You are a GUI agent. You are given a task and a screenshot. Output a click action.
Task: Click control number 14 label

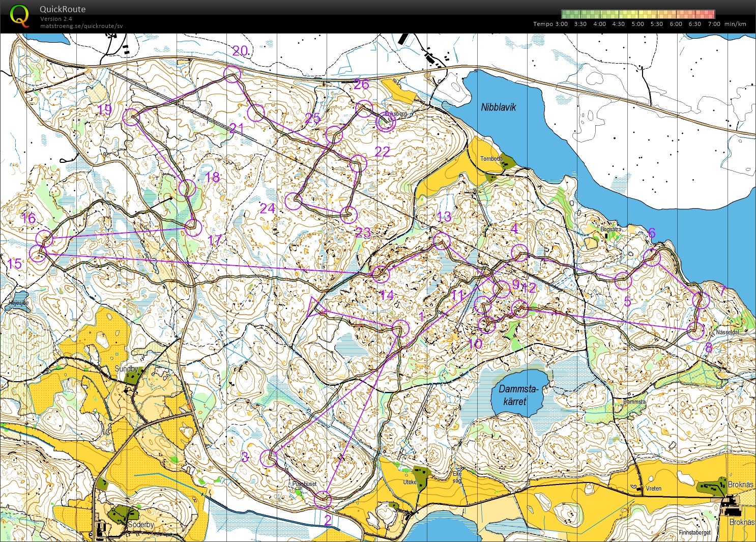pos(387,295)
